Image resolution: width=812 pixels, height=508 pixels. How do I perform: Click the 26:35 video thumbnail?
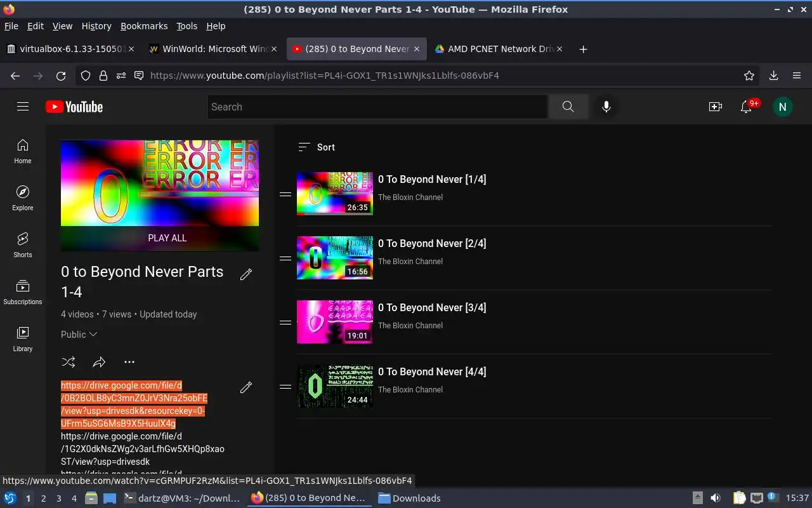pos(335,194)
